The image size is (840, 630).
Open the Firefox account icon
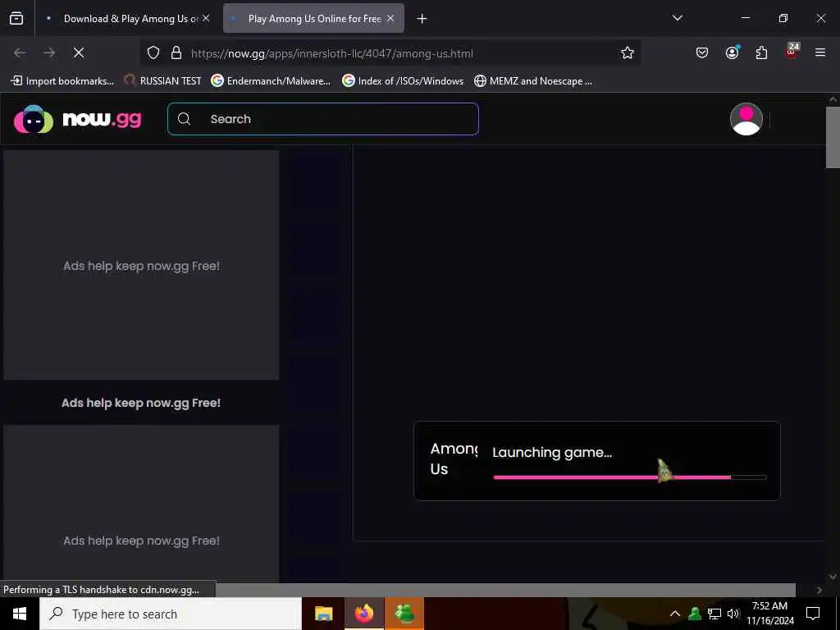coord(732,52)
